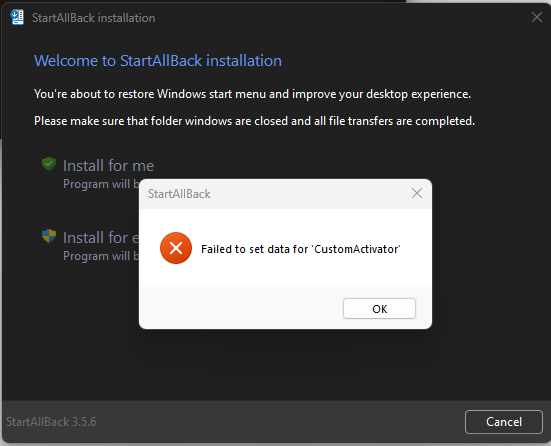Click description text under Install for everyone
Image resolution: width=551 pixels, height=446 pixels.
click(101, 256)
